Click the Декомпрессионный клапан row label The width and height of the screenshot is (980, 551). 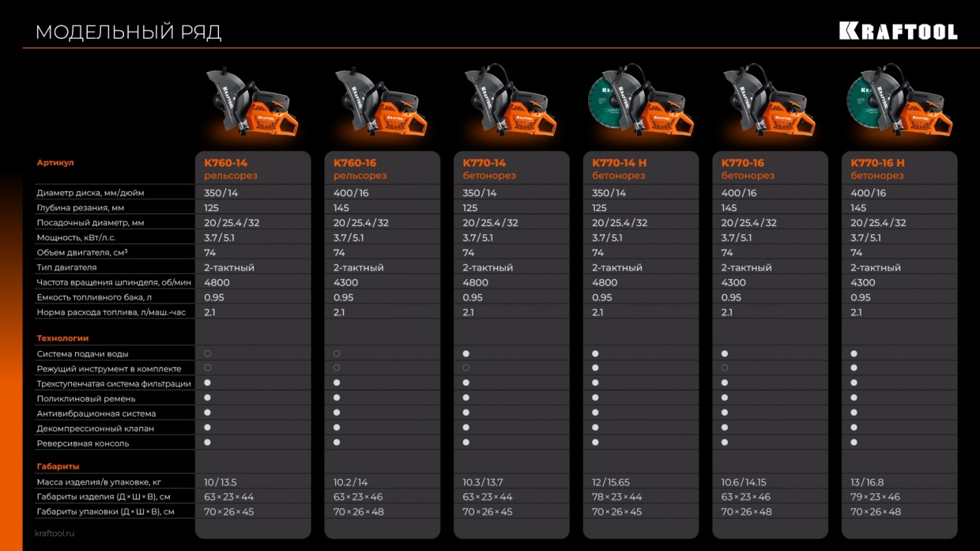[95, 428]
